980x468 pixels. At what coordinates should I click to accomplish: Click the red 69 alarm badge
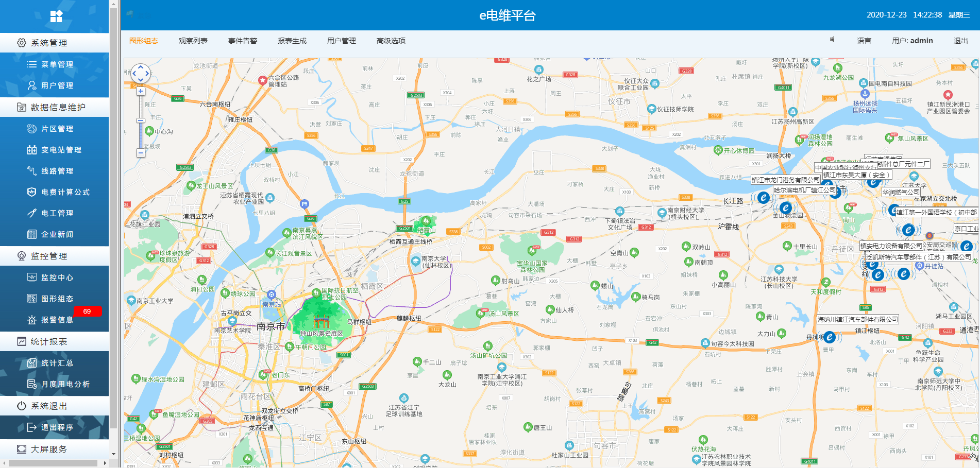pos(87,311)
